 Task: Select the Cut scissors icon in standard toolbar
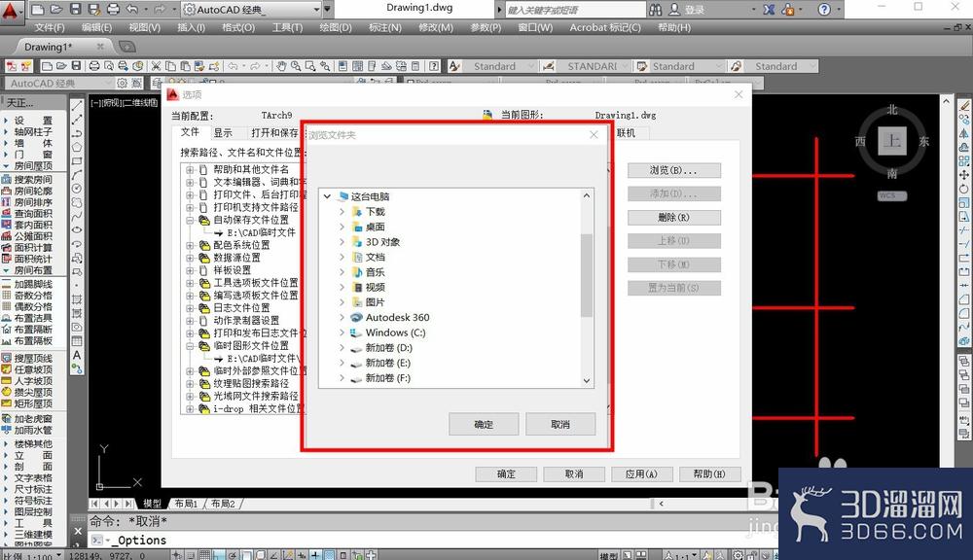(156, 66)
